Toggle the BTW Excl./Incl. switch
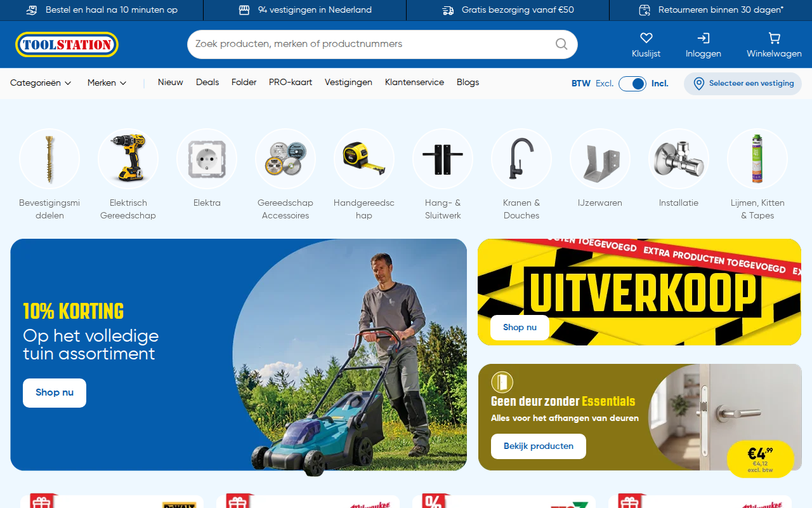 coord(632,84)
